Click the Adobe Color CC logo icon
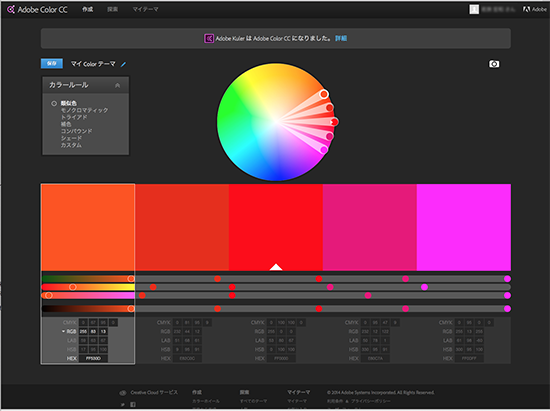 coord(11,9)
